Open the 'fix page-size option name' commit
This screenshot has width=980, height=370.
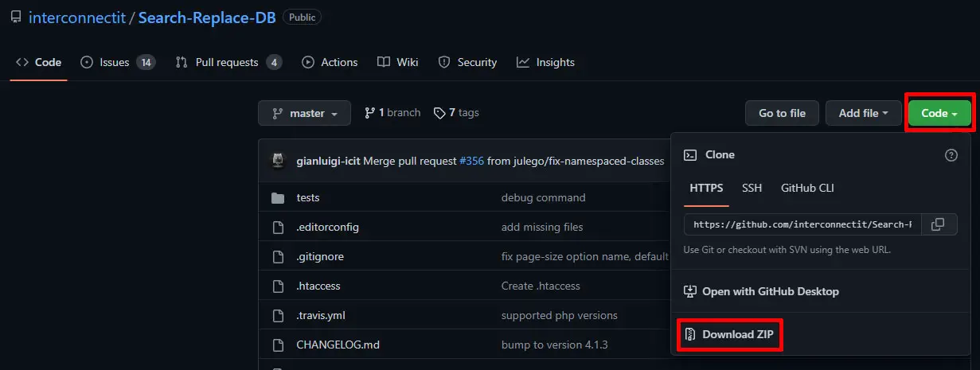pos(585,256)
